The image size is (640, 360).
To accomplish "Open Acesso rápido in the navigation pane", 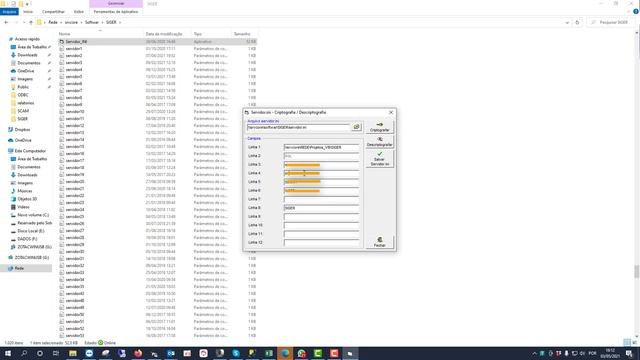I will click(x=27, y=39).
